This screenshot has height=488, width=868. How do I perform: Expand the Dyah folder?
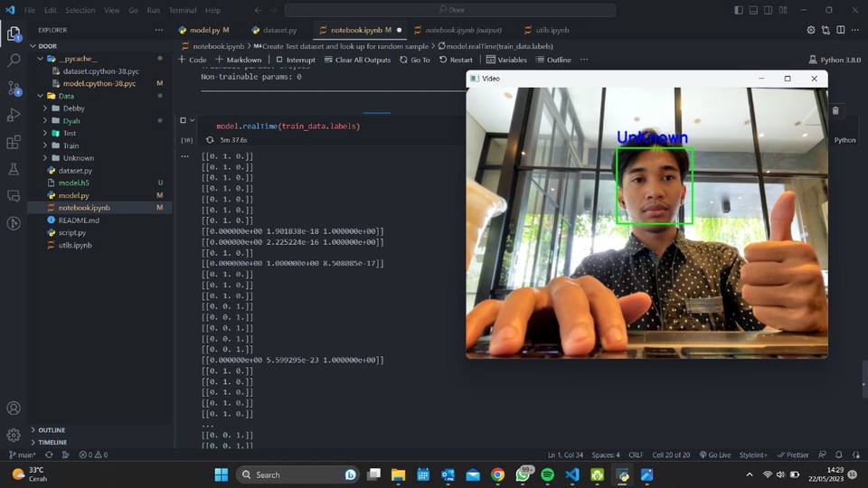pos(45,120)
